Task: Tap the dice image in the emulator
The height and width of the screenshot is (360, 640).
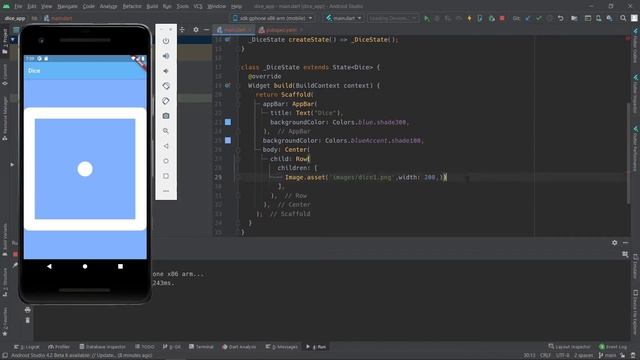Action: click(x=85, y=169)
